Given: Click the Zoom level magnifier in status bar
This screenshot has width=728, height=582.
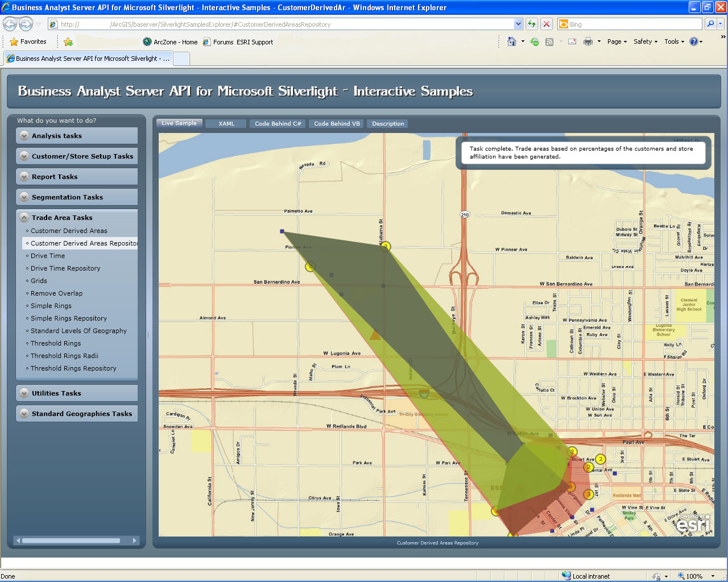Looking at the screenshot, I should coord(681,576).
